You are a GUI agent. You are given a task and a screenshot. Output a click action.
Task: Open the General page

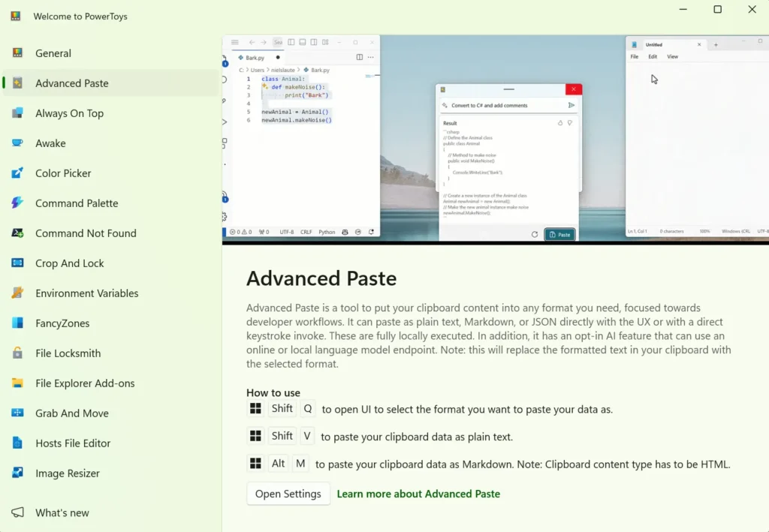point(111,53)
